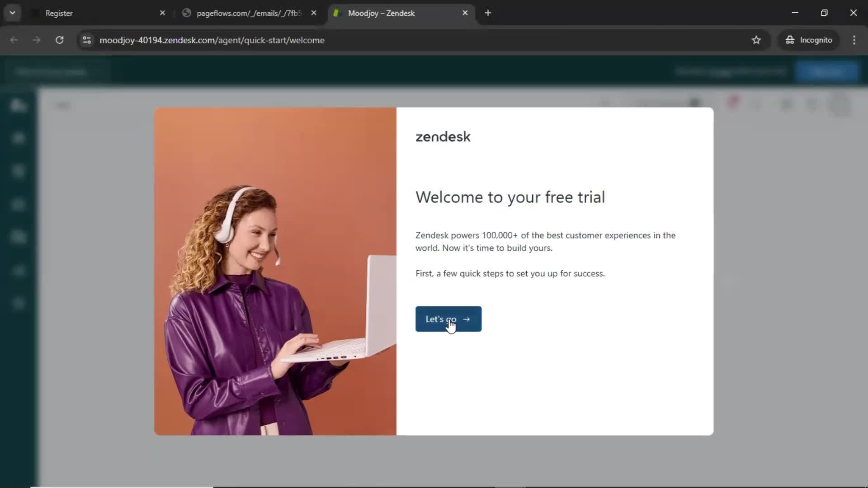Switch to the pageflows.com emails tab
868x488 pixels.
pos(249,13)
